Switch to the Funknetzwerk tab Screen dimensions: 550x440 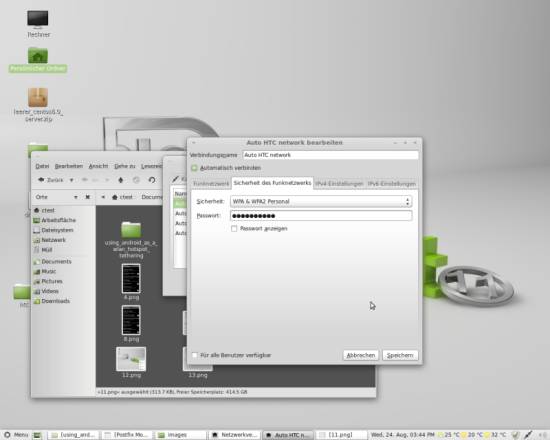(x=210, y=184)
